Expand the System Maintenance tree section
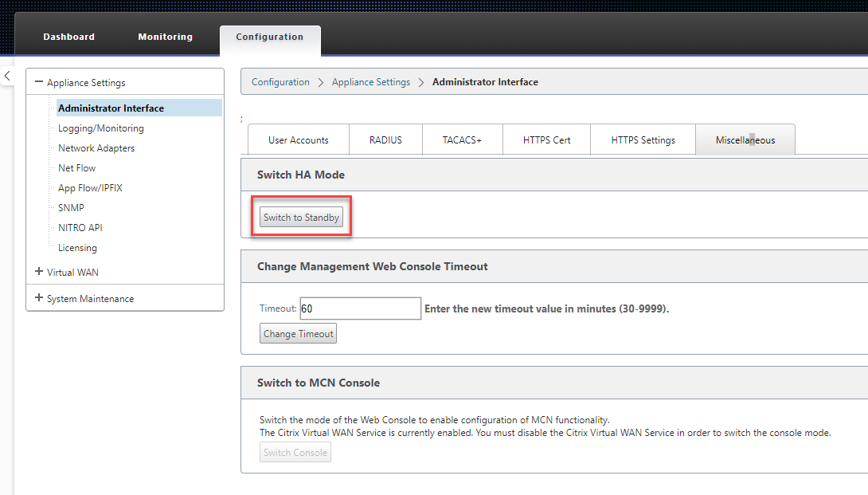Screen dimensions: 868x495 point(39,297)
